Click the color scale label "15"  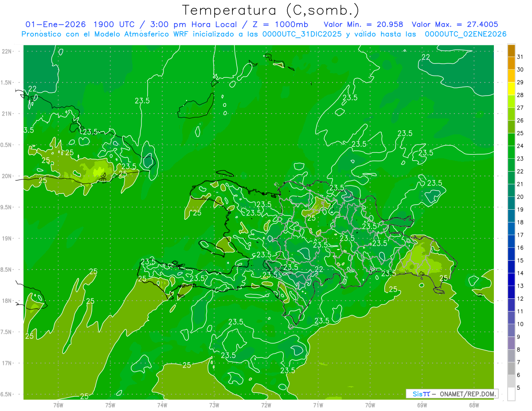coord(520,260)
